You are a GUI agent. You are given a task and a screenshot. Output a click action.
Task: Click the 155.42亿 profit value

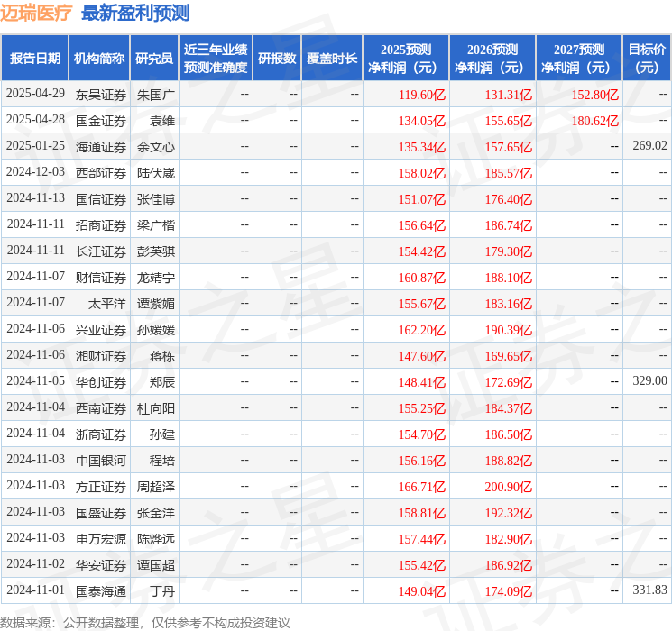click(422, 565)
